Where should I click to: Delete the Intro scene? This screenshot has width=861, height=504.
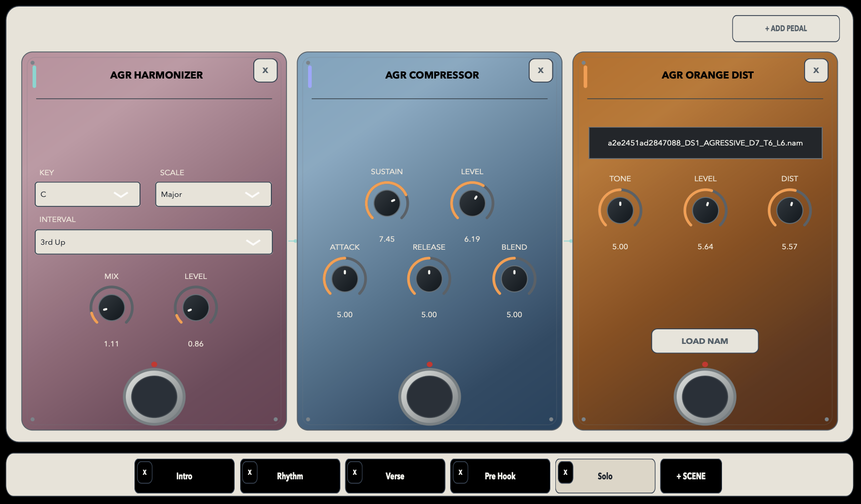145,473
